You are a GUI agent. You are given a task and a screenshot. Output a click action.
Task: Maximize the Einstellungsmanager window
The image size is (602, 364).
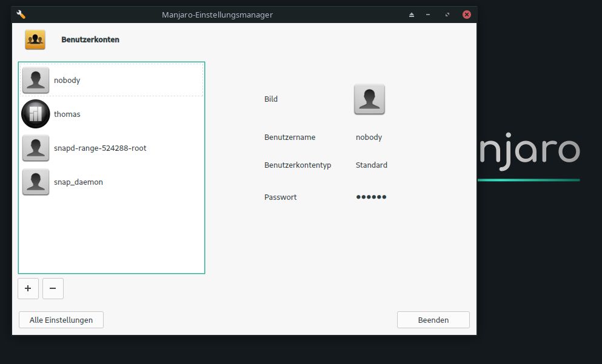[x=447, y=15]
